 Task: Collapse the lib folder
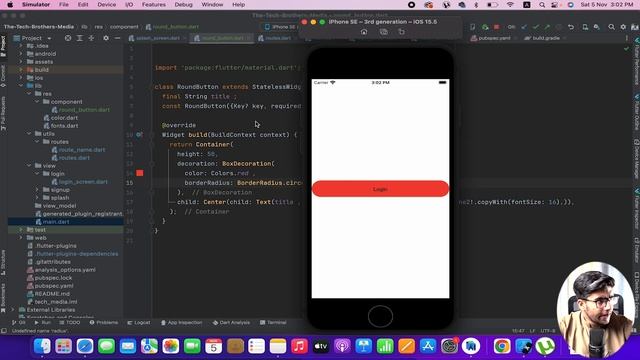[x=21, y=86]
